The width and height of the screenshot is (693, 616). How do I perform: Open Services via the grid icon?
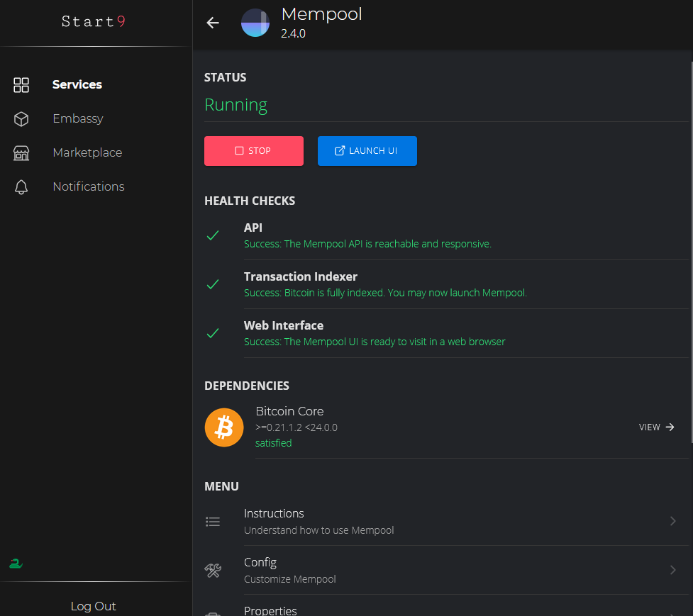[21, 84]
